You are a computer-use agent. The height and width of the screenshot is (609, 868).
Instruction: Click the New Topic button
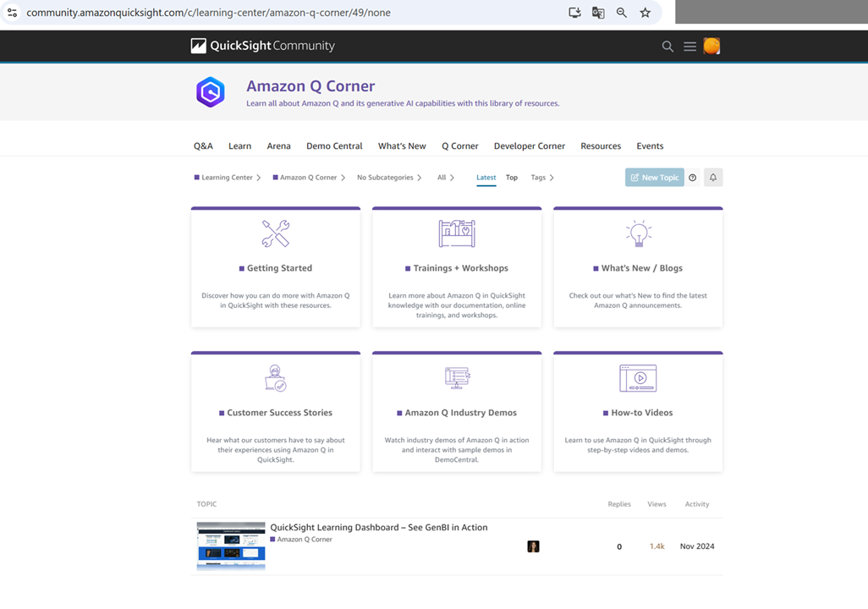[x=654, y=177]
